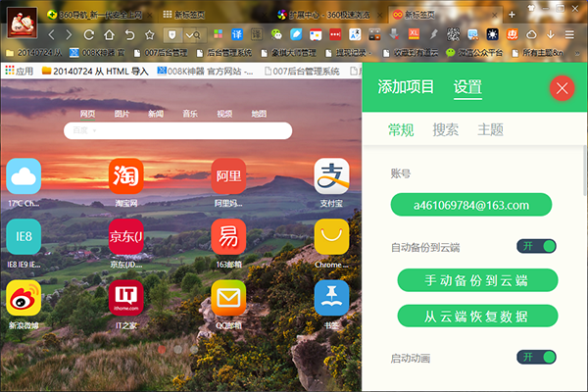Click the cloud icon in toolbar
The height and width of the screenshot is (392, 588).
531,35
